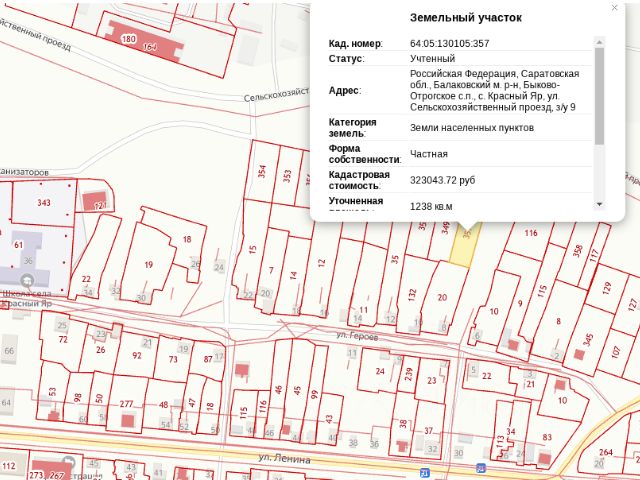Select the yellow highlighted parcel 357
The image size is (640, 480).
pos(466,245)
